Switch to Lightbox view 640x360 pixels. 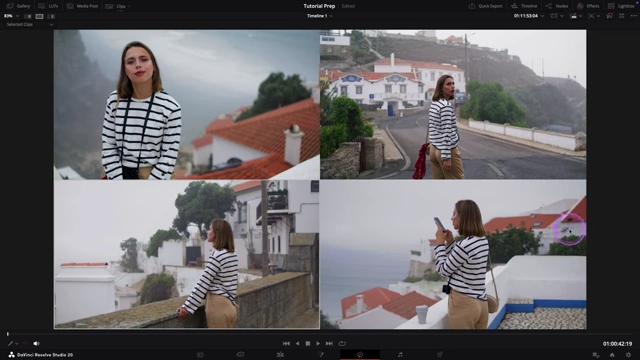pyautogui.click(x=621, y=6)
